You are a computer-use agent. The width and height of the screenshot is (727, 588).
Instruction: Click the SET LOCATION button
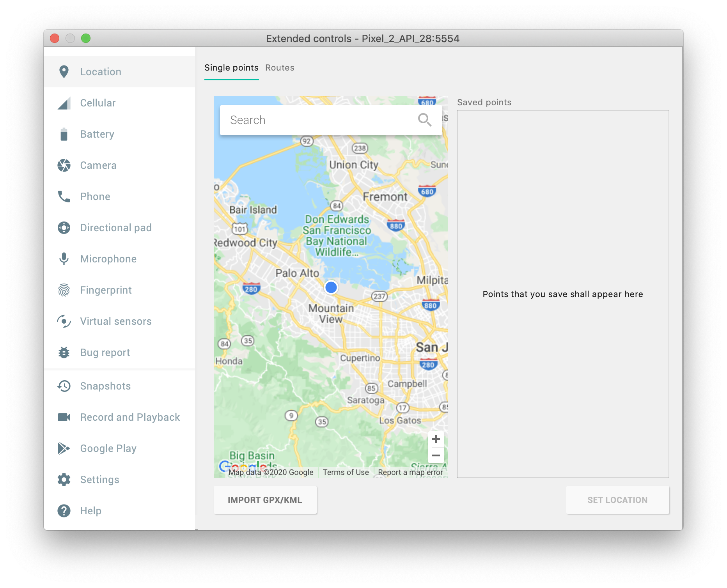tap(618, 500)
